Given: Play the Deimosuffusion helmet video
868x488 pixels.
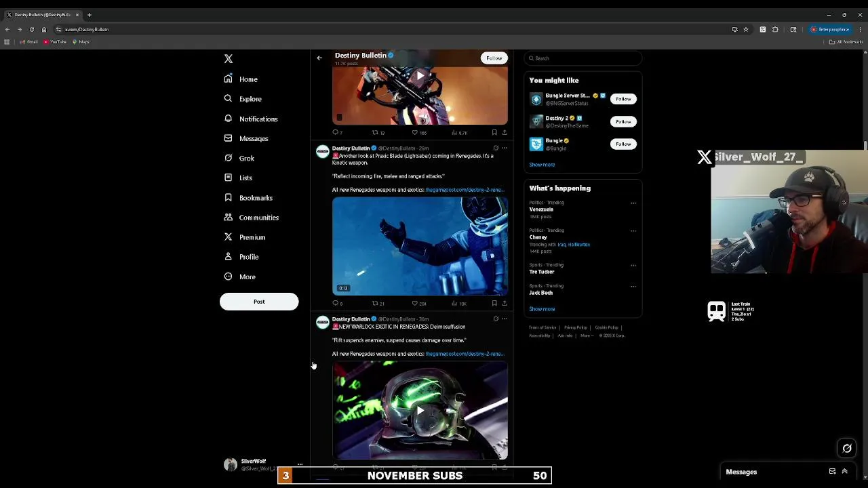Looking at the screenshot, I should pos(420,411).
